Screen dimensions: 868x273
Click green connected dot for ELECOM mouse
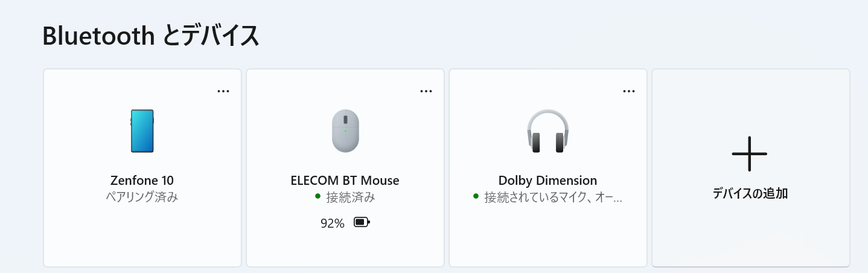pyautogui.click(x=318, y=196)
